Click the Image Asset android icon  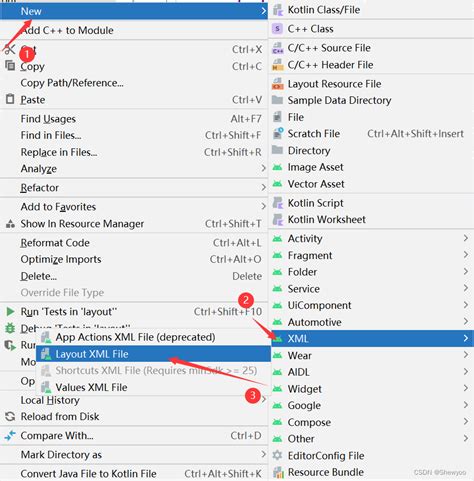tap(277, 167)
